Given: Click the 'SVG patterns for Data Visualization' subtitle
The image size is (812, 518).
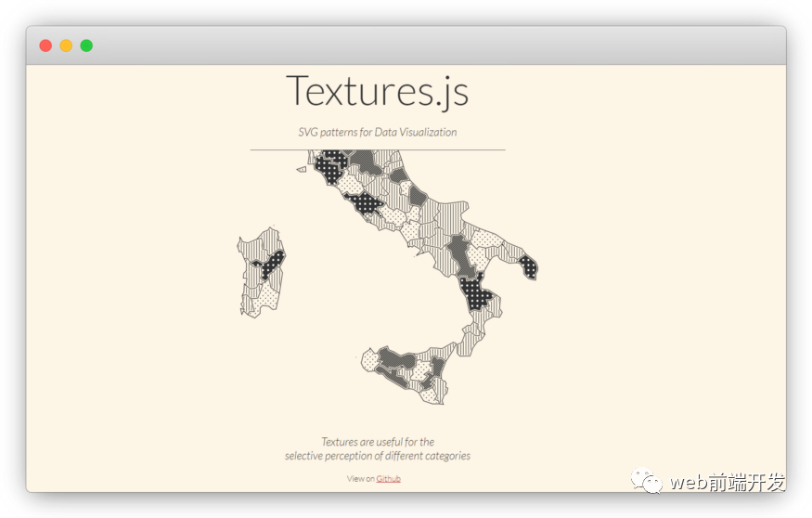Looking at the screenshot, I should click(378, 132).
